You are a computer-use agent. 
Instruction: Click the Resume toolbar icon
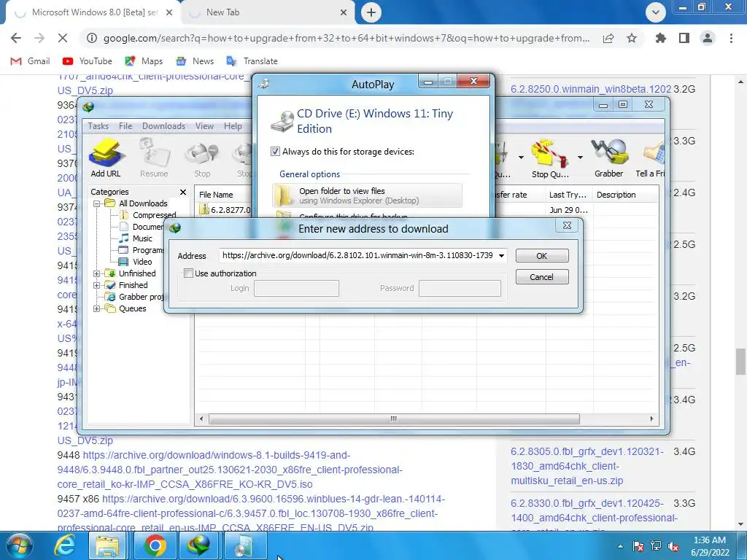pos(154,157)
